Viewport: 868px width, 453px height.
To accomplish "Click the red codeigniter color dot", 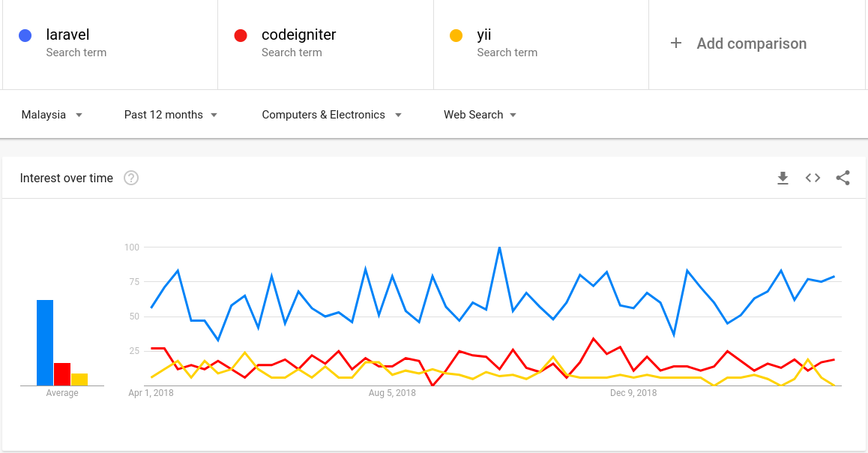I will [241, 35].
